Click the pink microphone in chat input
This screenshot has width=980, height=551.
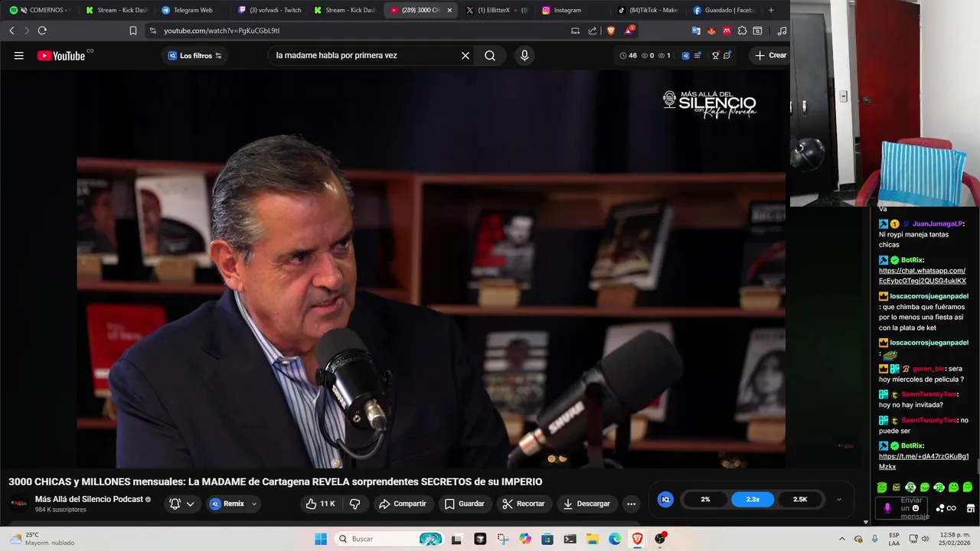[x=887, y=508]
